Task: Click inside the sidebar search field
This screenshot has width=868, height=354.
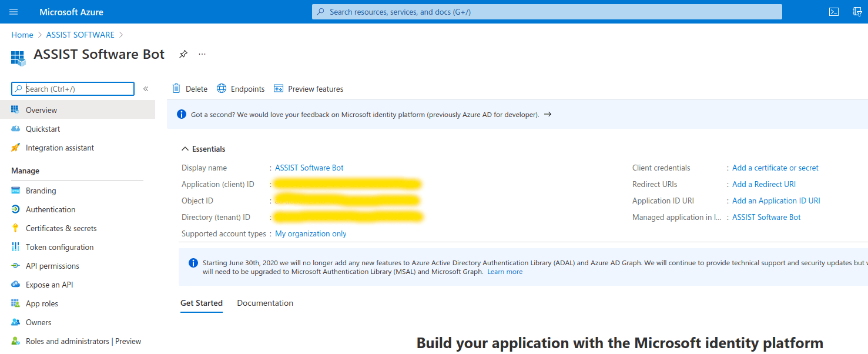Action: tap(72, 88)
